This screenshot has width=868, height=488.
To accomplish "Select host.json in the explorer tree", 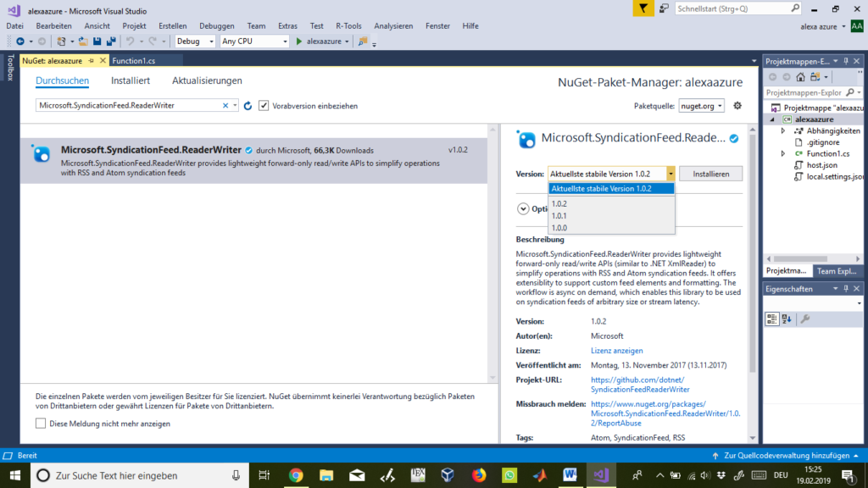I will [x=821, y=165].
